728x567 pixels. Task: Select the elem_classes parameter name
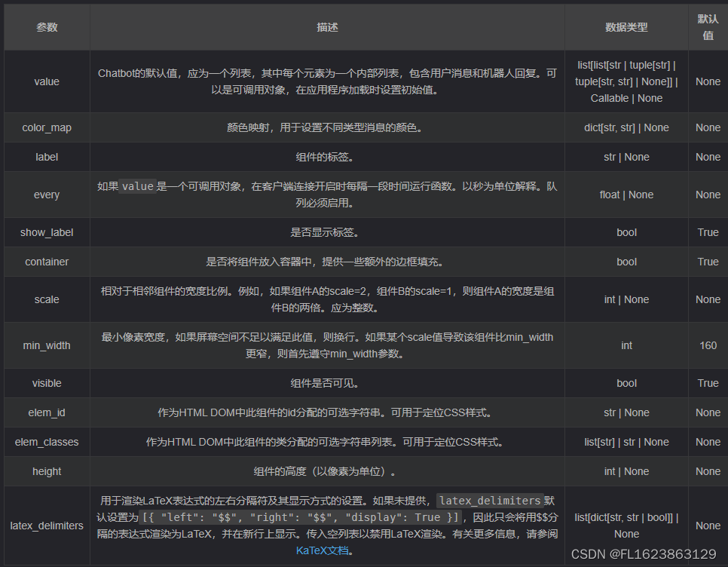46,442
